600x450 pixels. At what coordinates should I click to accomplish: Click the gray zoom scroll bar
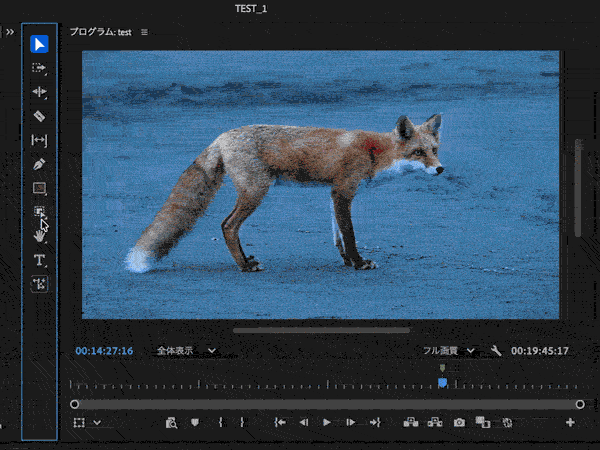click(327, 404)
